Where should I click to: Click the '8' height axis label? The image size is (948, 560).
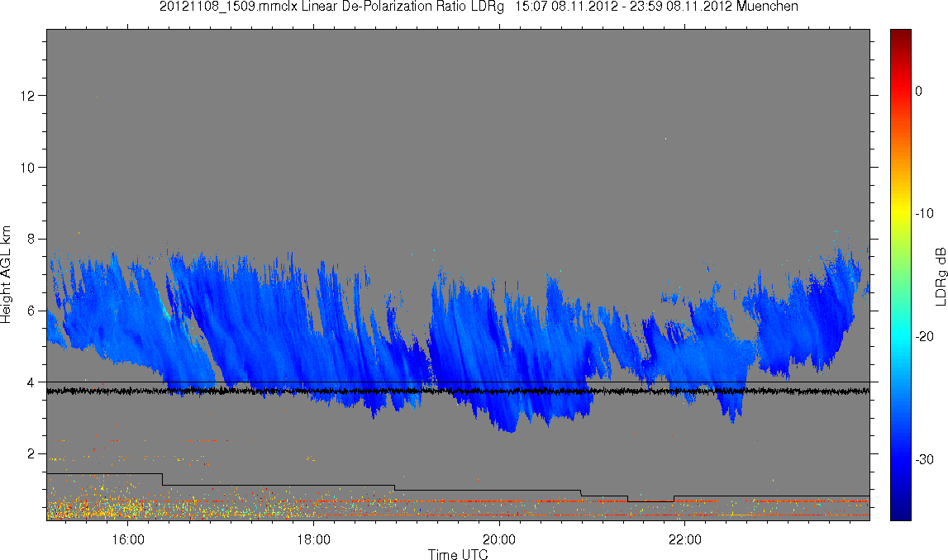click(x=31, y=239)
